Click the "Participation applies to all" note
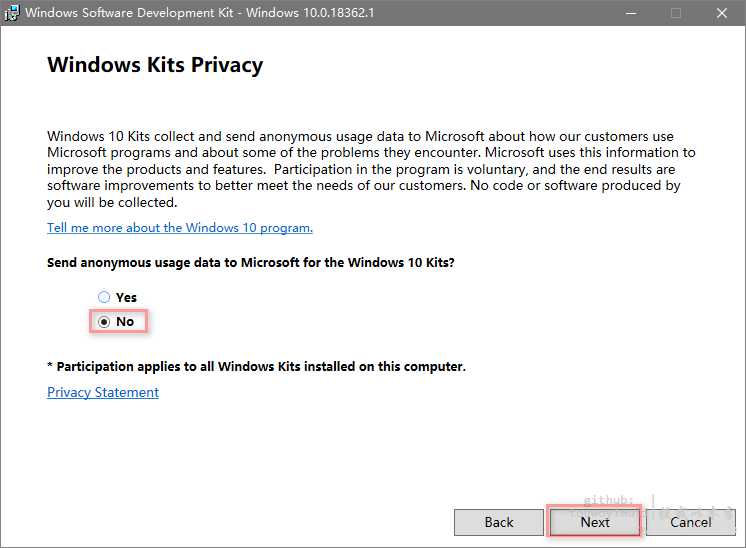 tap(256, 366)
